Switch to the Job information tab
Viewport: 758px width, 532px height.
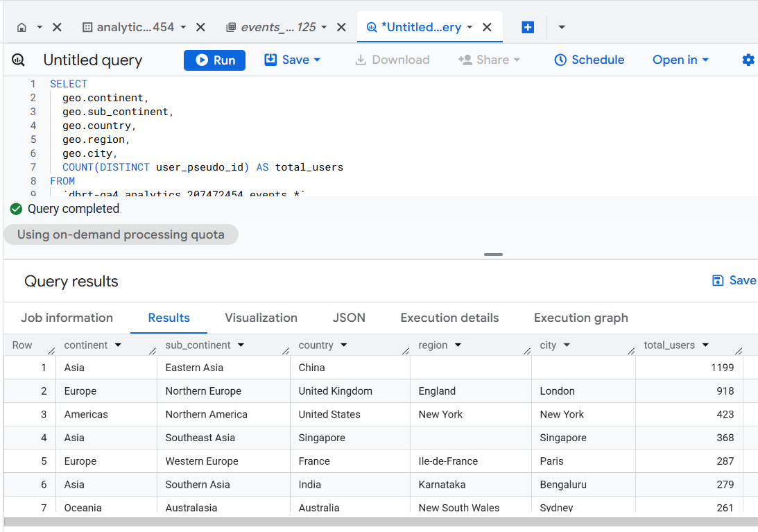pos(67,318)
